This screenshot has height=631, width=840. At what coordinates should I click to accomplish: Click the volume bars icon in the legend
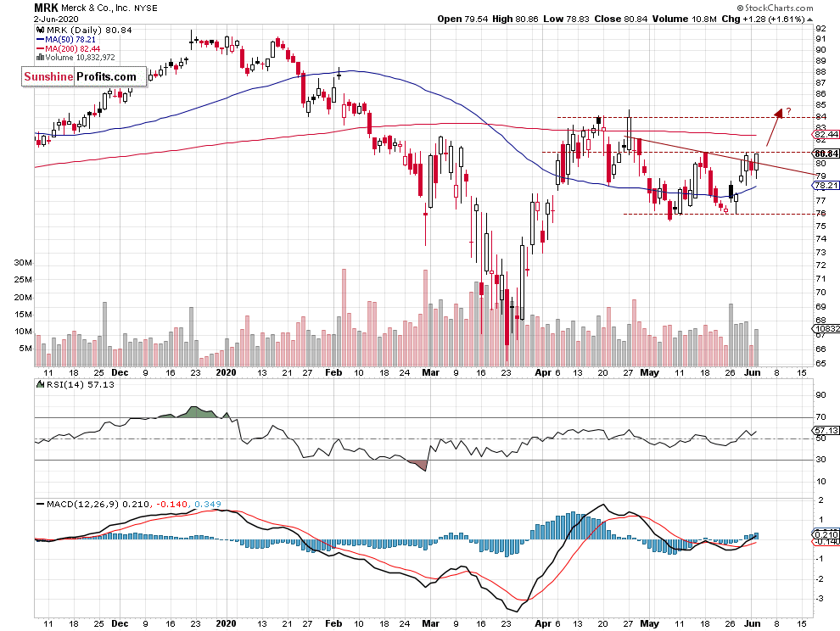(40, 58)
